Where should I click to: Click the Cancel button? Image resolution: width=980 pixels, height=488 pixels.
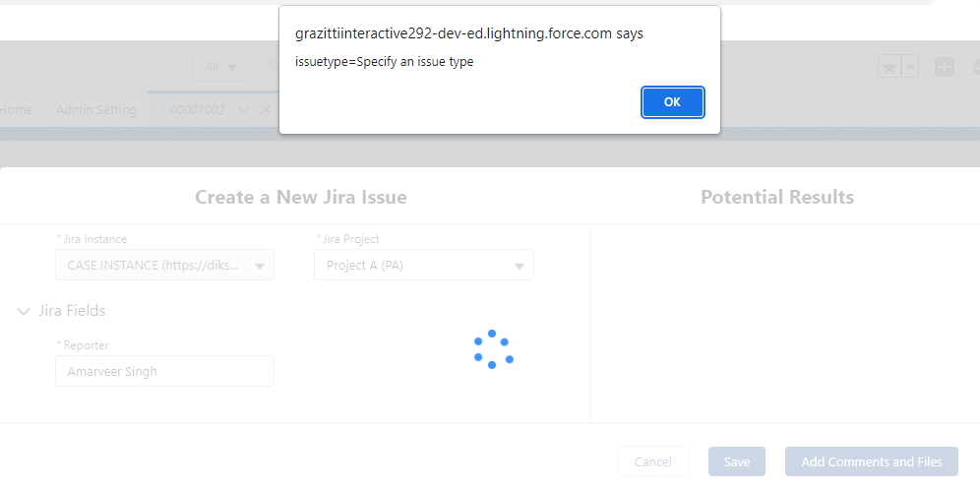click(x=653, y=461)
